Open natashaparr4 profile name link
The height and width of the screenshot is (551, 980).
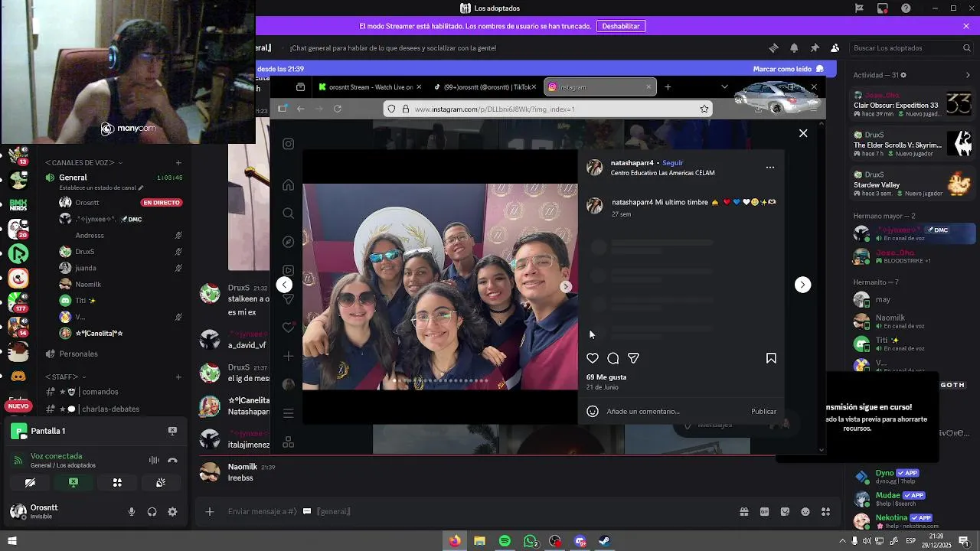coord(632,163)
